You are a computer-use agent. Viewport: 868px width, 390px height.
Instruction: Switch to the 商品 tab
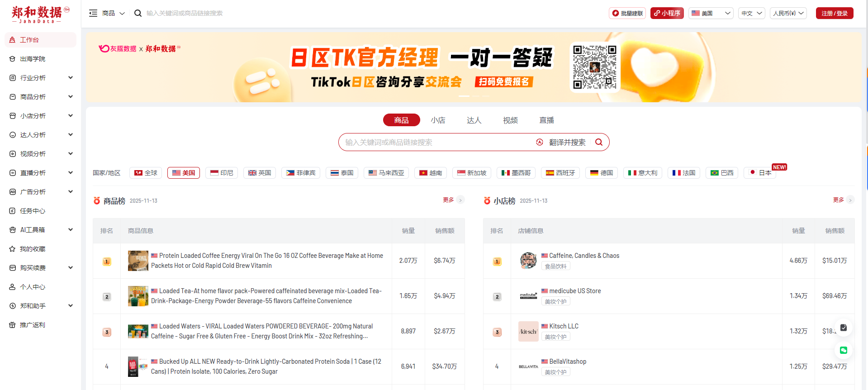click(401, 120)
